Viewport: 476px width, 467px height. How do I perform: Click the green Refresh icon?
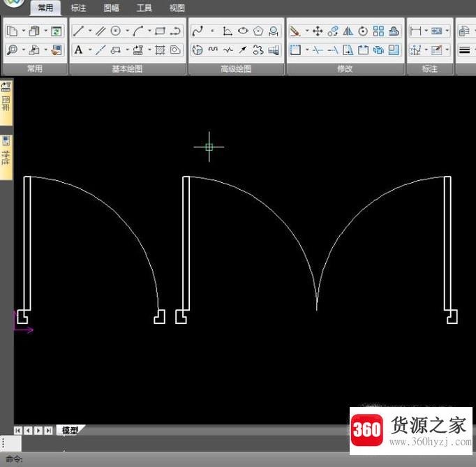coord(56,31)
